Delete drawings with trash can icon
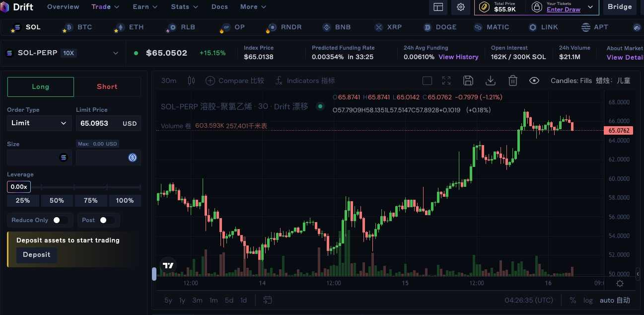 [x=513, y=80]
